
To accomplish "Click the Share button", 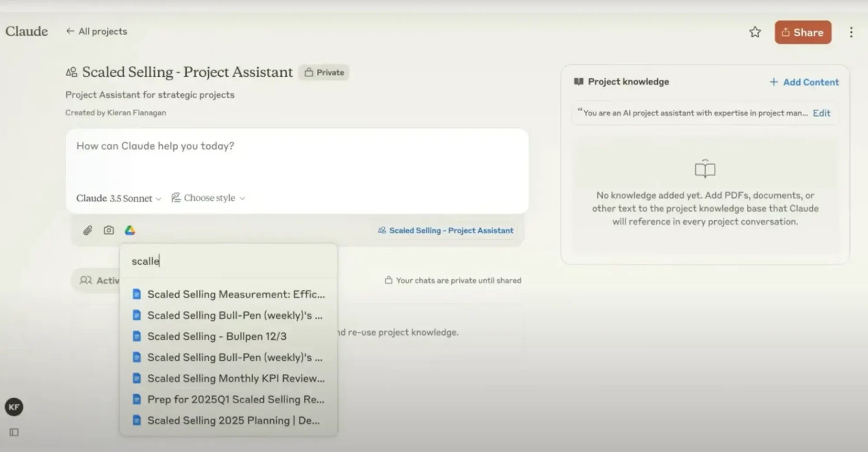I will click(x=803, y=32).
